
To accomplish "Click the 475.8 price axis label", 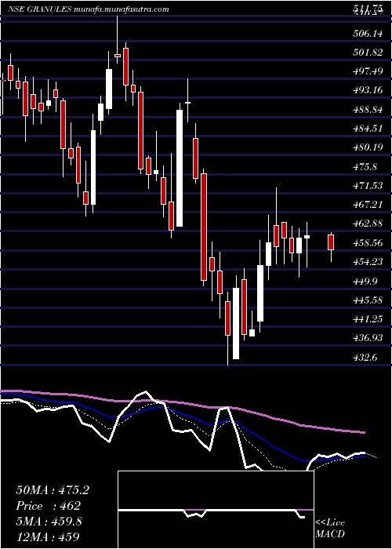I will pyautogui.click(x=365, y=166).
